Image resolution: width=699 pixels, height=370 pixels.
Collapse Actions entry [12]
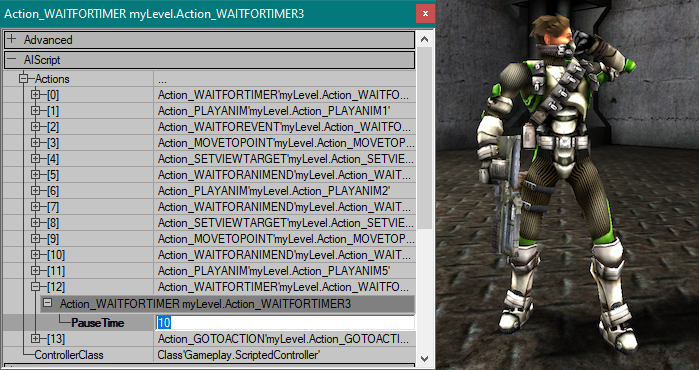35,287
